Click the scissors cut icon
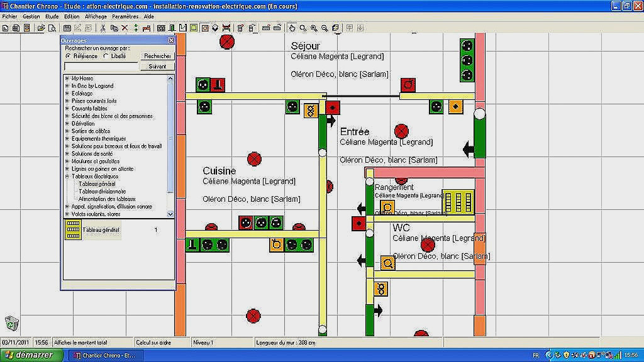The width and height of the screenshot is (644, 362). (103, 28)
